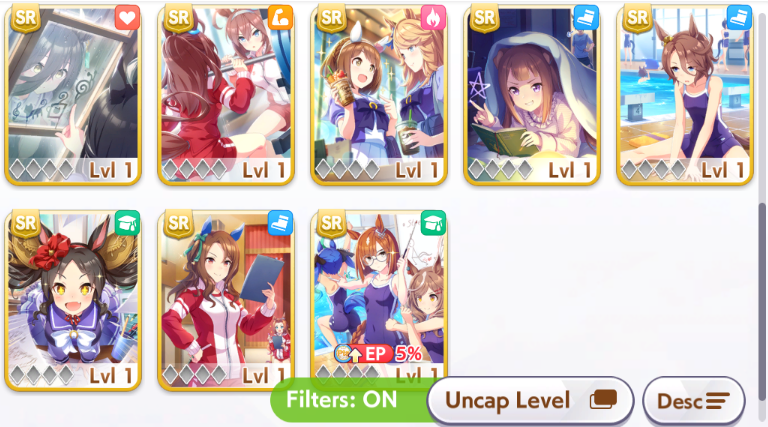Click the SR rarity badge on the poolside card
This screenshot has width=768, height=427.
pyautogui.click(x=637, y=18)
